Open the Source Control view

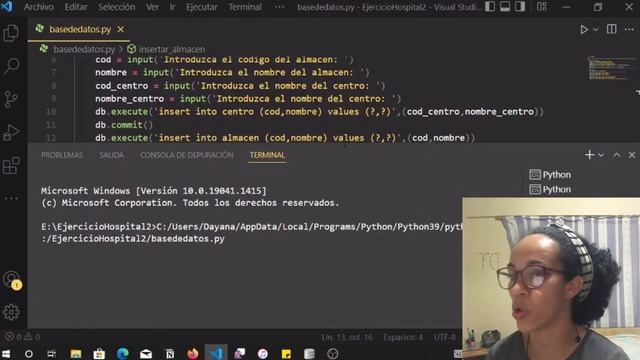[11, 99]
